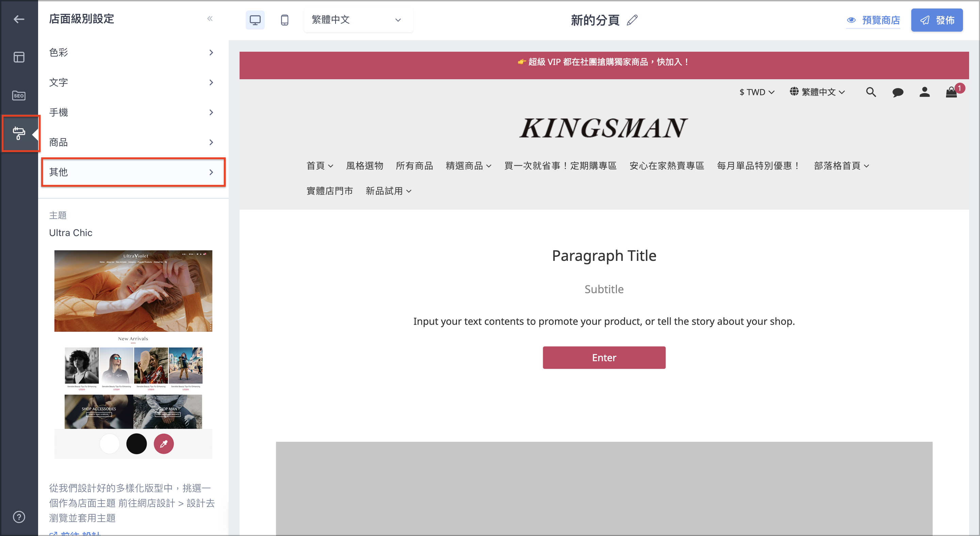Expand the 商品 settings row
Screen dimensions: 980x536
pos(133,142)
